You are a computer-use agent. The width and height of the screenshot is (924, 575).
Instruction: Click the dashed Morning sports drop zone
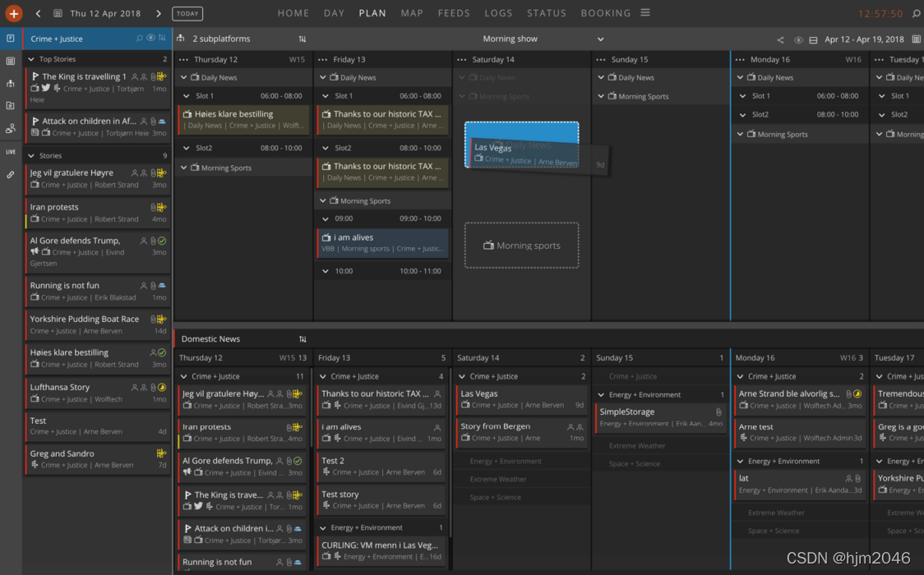(521, 246)
